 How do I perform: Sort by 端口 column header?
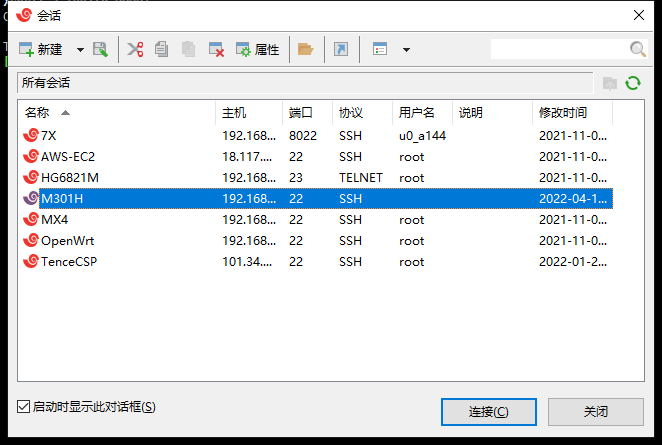click(x=307, y=113)
